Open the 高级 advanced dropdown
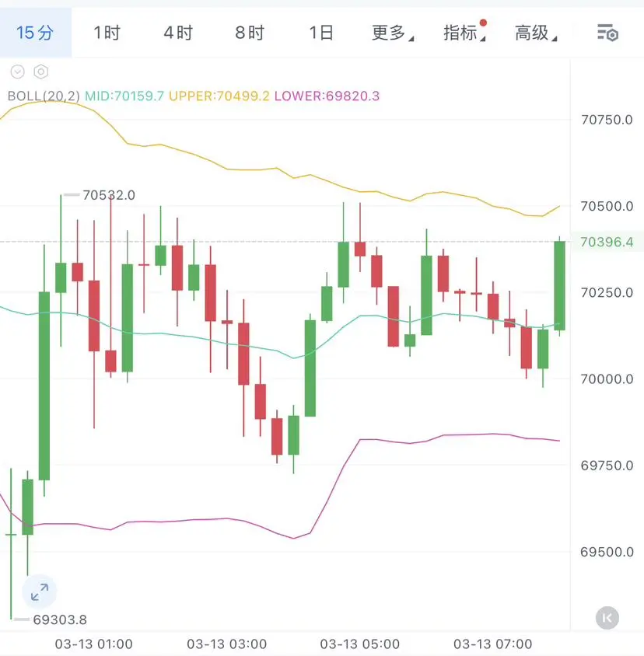 (536, 33)
